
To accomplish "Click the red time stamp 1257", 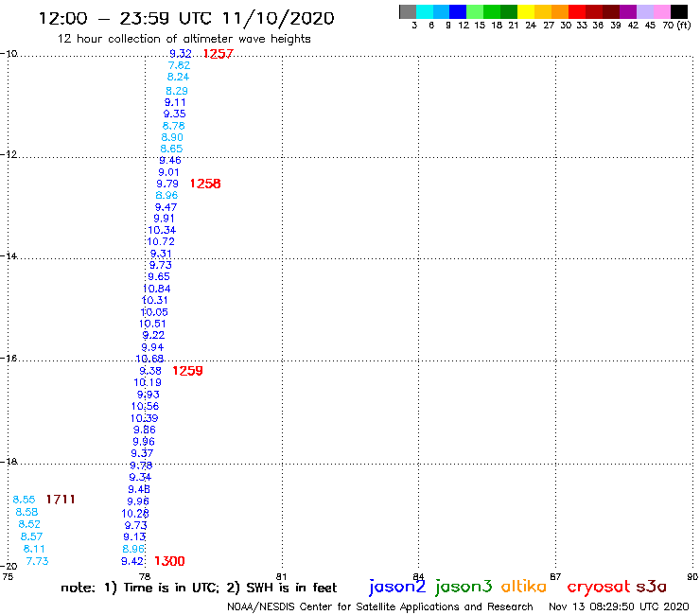I will pyautogui.click(x=218, y=54).
